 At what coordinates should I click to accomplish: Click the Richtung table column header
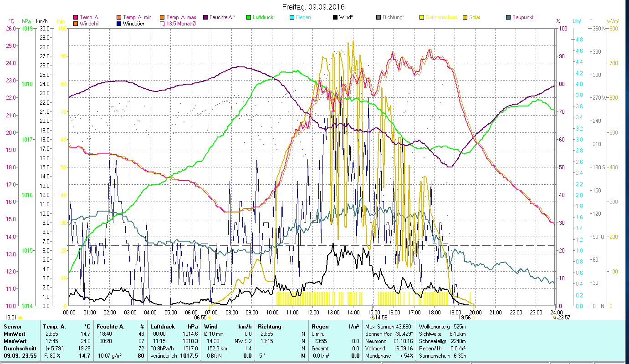click(x=270, y=327)
